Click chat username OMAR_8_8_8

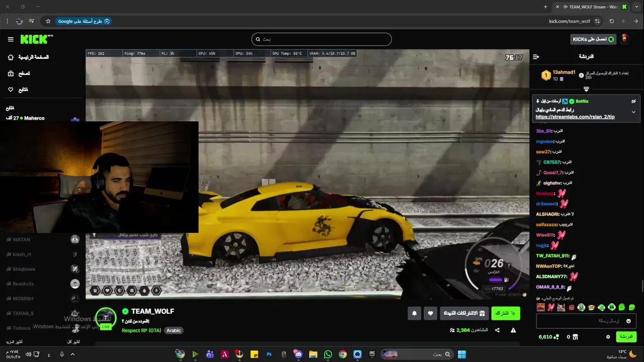click(x=550, y=287)
